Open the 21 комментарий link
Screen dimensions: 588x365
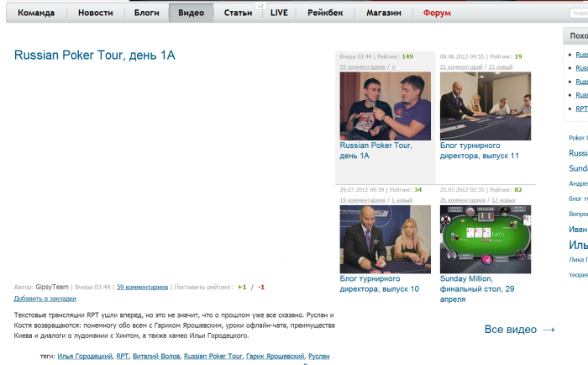pos(461,66)
